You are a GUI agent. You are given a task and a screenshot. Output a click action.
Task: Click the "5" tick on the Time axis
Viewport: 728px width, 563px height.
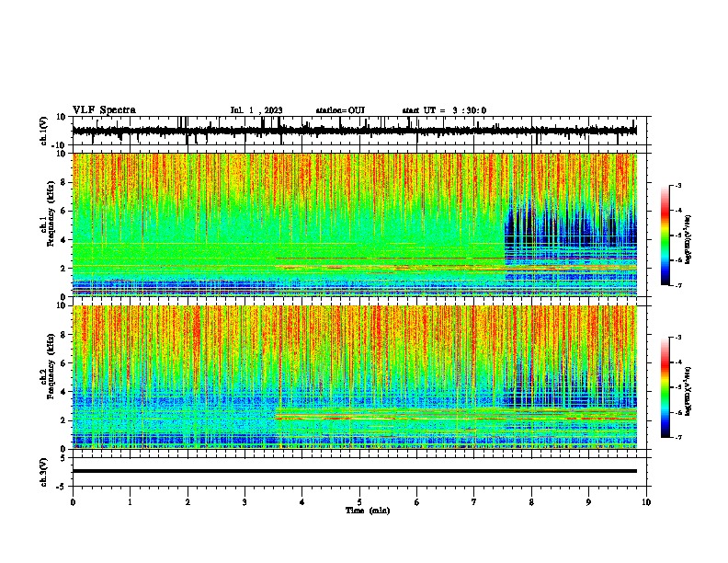(x=359, y=502)
